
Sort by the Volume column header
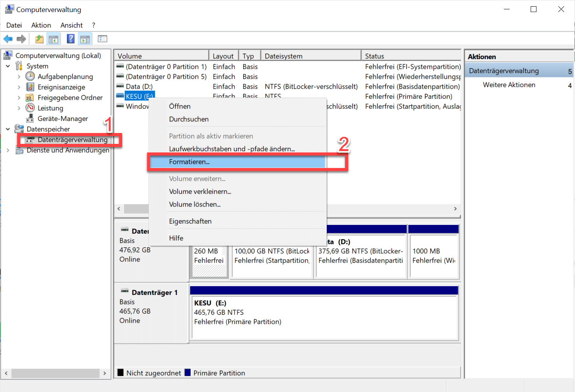161,56
